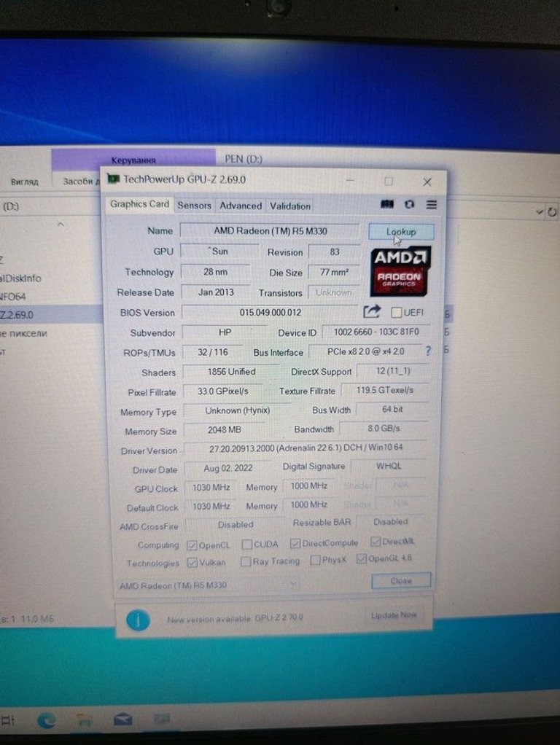Open the Вигляд ribbon tab in Explorer
This screenshot has height=745, width=560.
click(x=24, y=182)
